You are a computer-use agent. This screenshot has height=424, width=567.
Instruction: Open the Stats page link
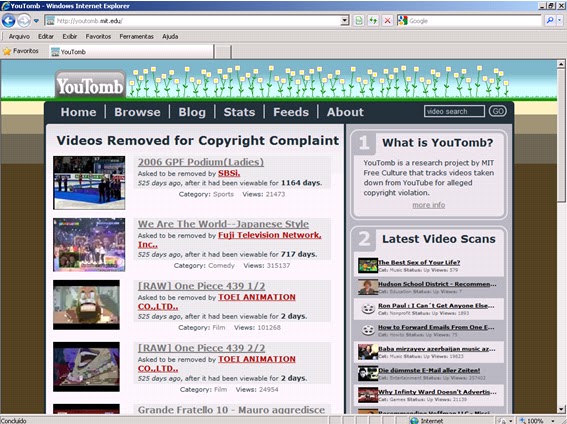[239, 112]
